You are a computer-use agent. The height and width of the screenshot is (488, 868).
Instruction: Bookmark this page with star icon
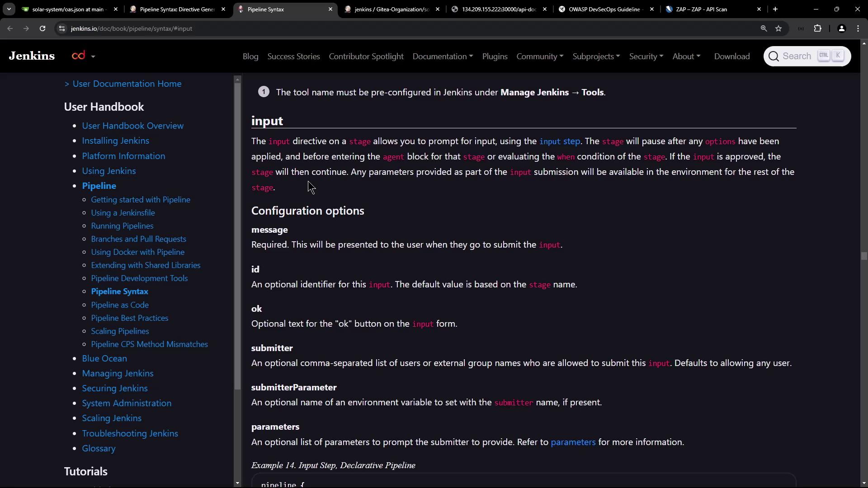[778, 28]
